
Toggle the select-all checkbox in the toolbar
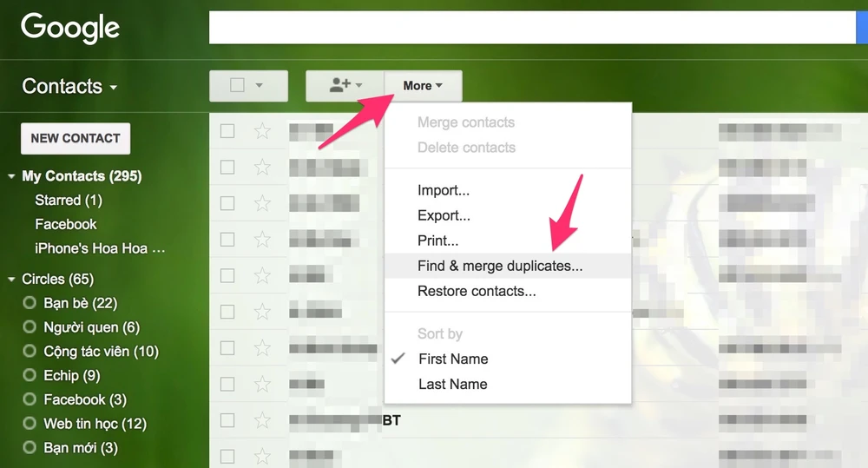237,85
